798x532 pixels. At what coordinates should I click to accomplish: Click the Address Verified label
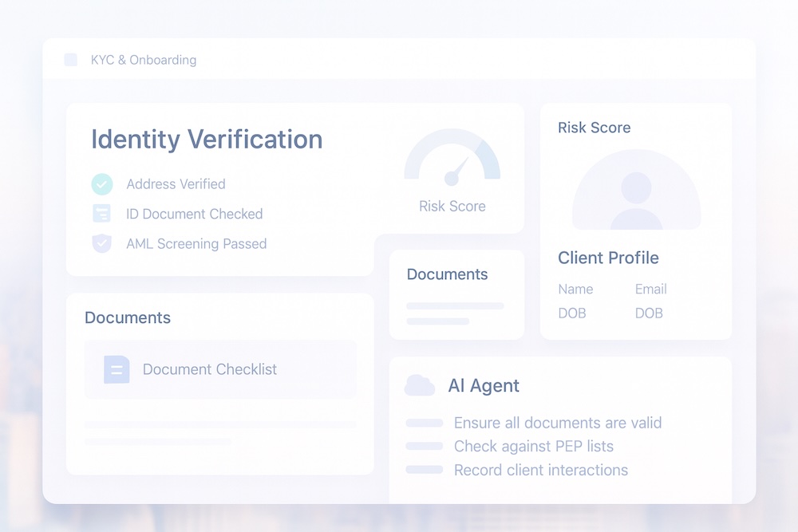(176, 184)
